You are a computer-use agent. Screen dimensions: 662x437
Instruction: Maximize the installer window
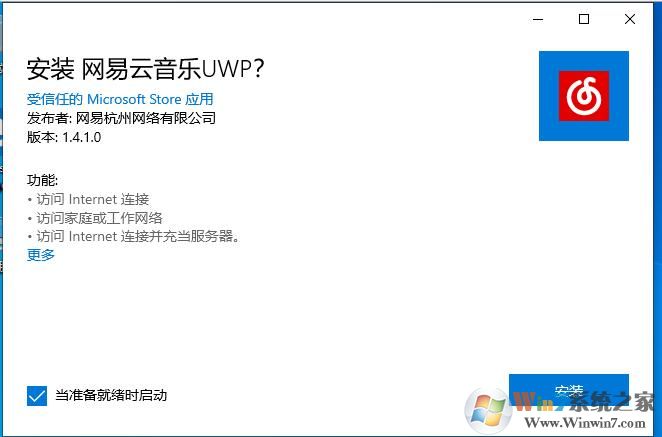(x=584, y=19)
